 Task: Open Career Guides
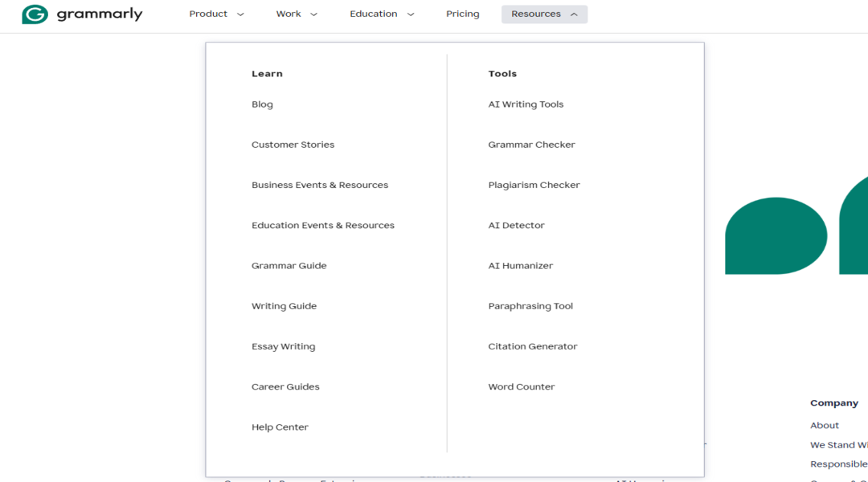285,387
